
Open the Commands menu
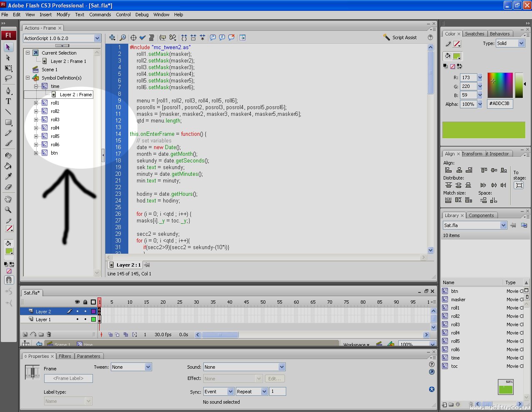click(x=100, y=15)
